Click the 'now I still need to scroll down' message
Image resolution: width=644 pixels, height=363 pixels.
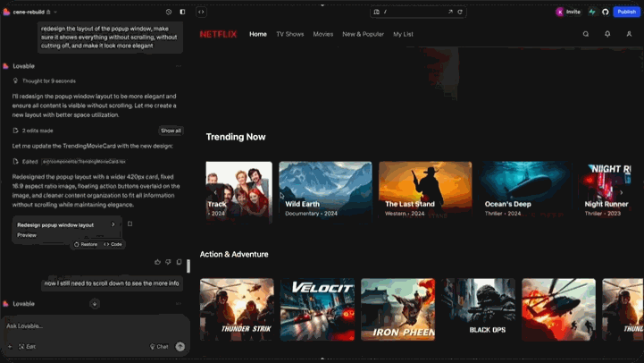tap(112, 283)
